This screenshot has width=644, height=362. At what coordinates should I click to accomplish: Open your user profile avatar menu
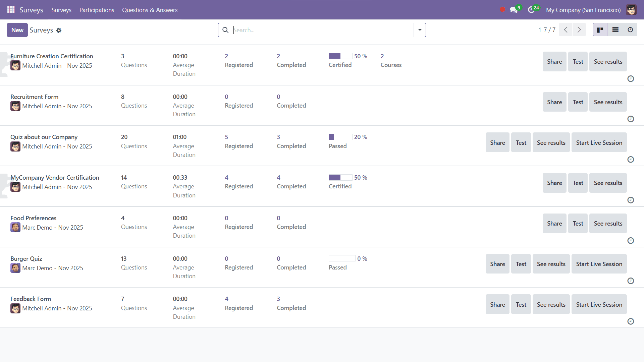[x=632, y=10]
